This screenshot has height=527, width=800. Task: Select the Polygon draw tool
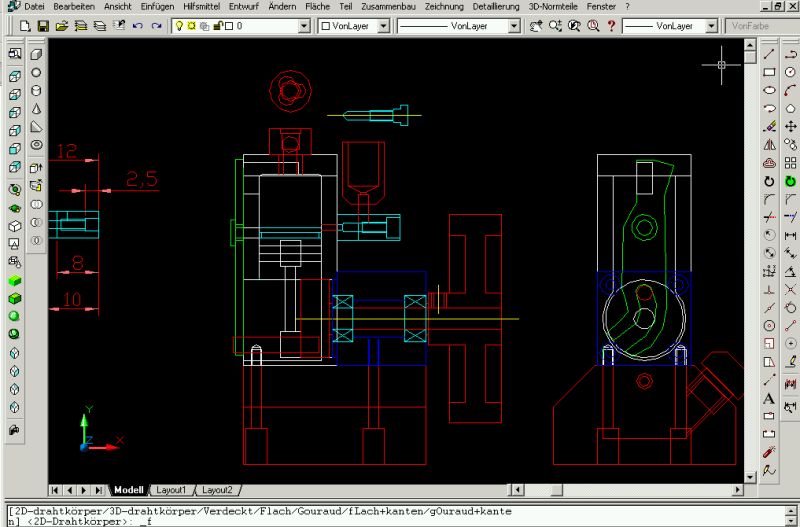coord(790,109)
